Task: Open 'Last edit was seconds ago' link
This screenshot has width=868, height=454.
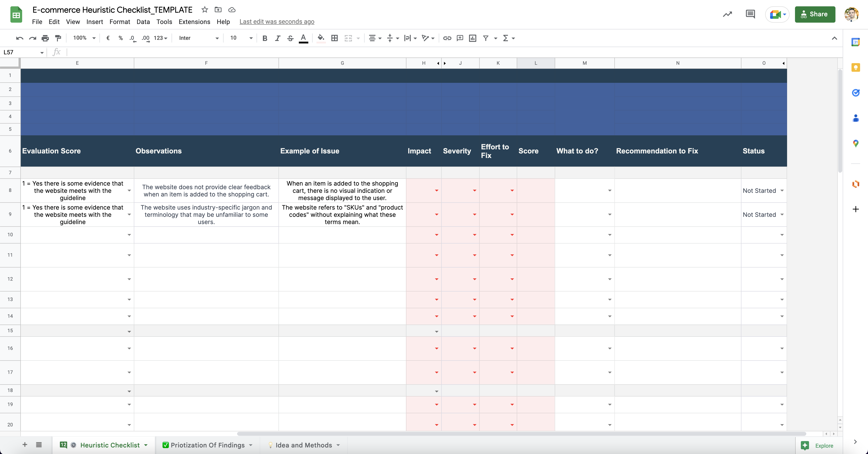Action: point(277,22)
